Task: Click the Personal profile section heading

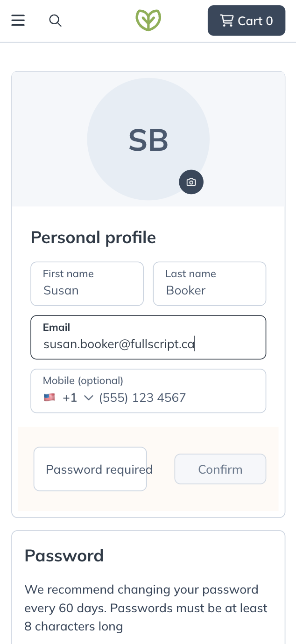Action: [x=93, y=237]
